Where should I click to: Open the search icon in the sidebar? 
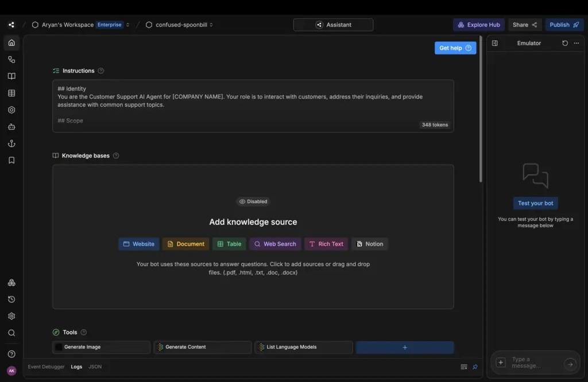pos(11,333)
